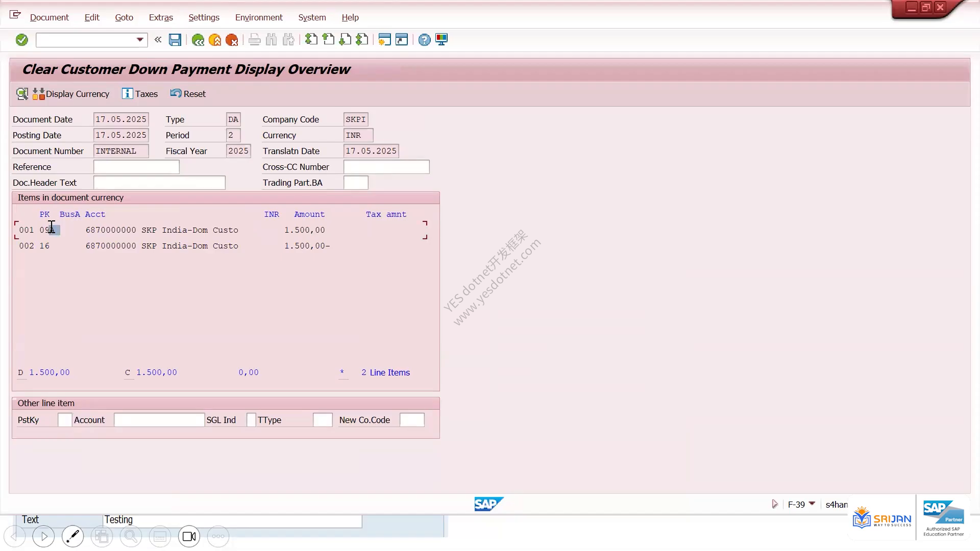
Task: Save the document using the floppy disk icon
Action: click(175, 40)
